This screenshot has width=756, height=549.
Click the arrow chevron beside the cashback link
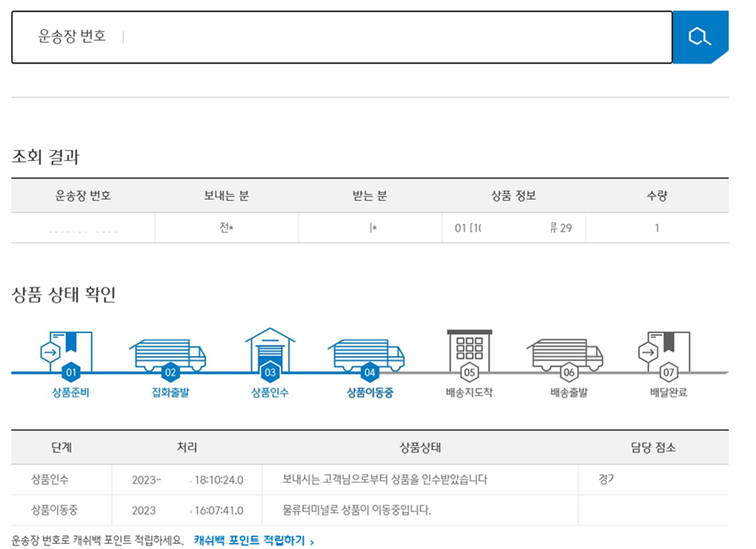(312, 541)
